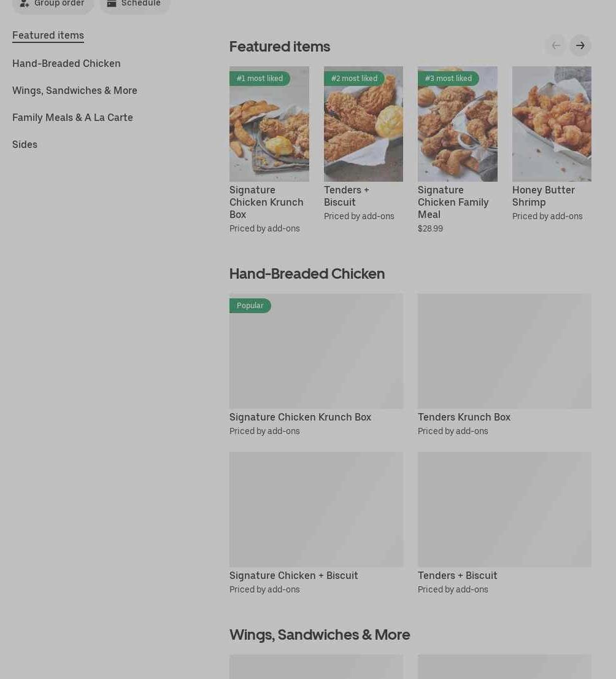
Task: Click the Popular badge on Krunch Box
Action: [x=250, y=306]
